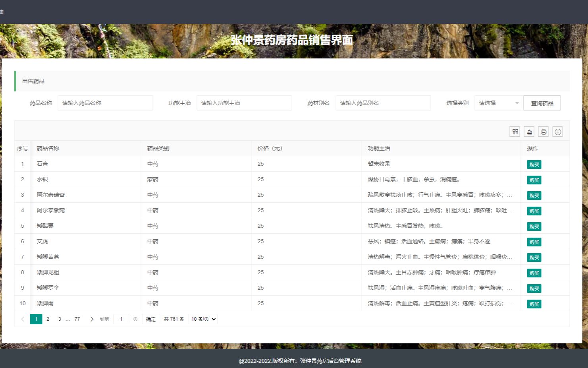This screenshot has width=588, height=368.
Task: Focus the 药材别名 input field
Action: click(383, 103)
